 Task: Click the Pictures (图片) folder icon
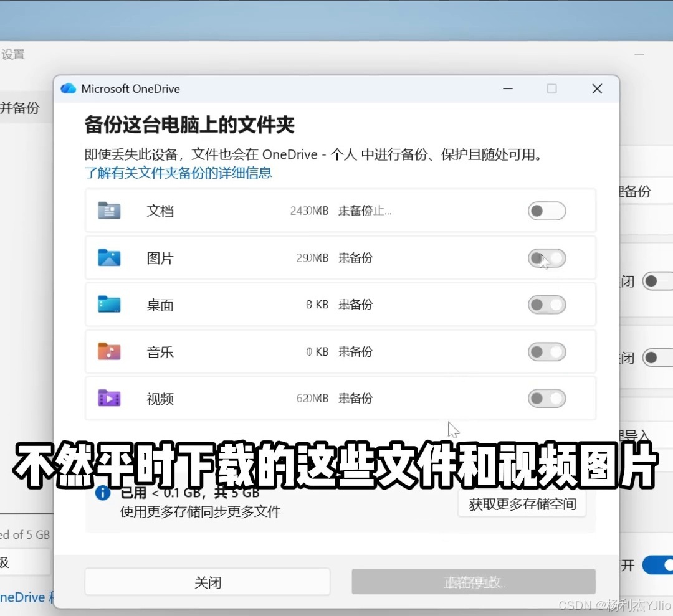tap(109, 257)
